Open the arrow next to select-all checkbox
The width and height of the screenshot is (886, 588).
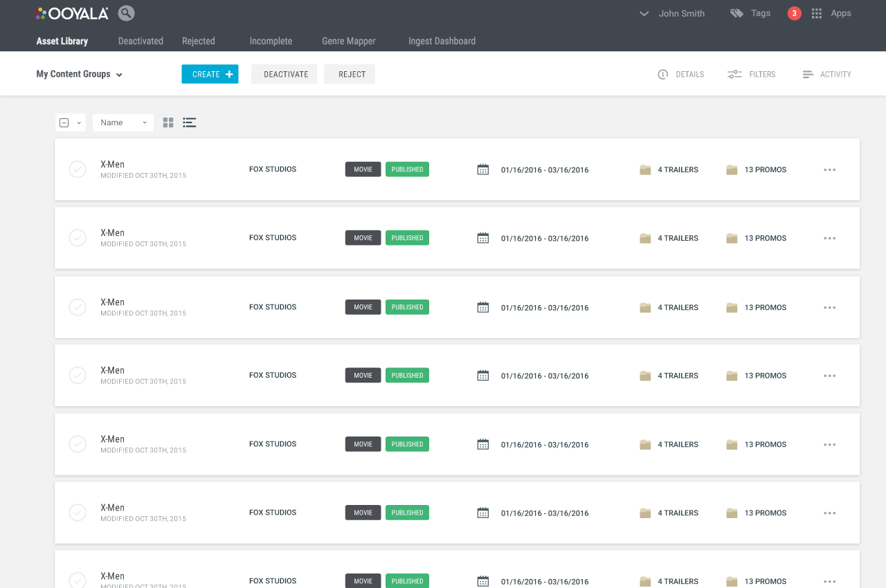[79, 123]
